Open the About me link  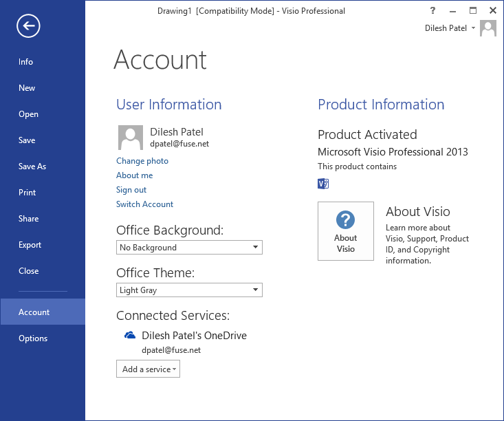click(134, 175)
